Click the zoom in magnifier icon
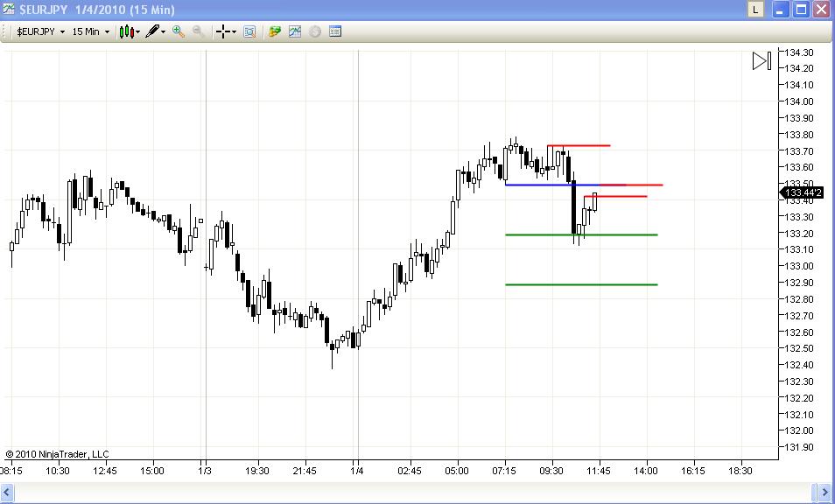The width and height of the screenshot is (835, 504). (x=179, y=31)
